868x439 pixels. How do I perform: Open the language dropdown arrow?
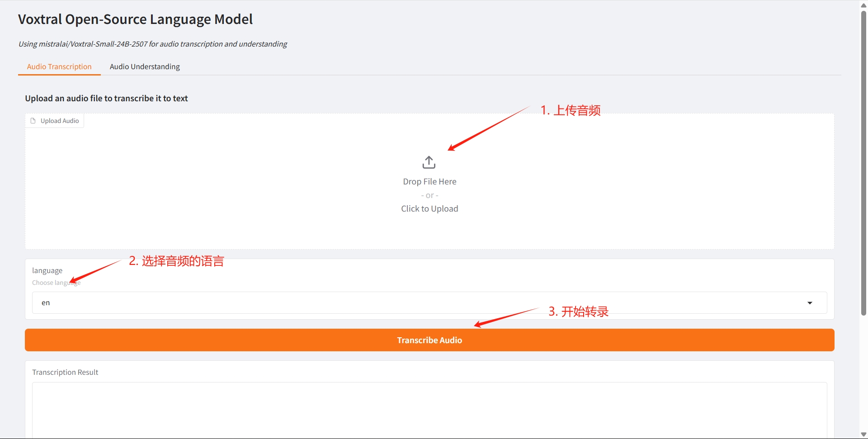pos(810,303)
